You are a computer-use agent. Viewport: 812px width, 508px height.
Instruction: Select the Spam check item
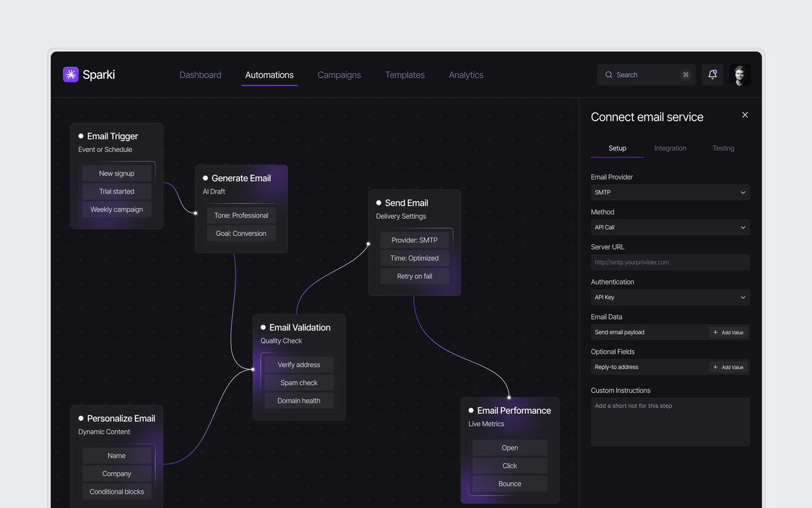coord(298,383)
